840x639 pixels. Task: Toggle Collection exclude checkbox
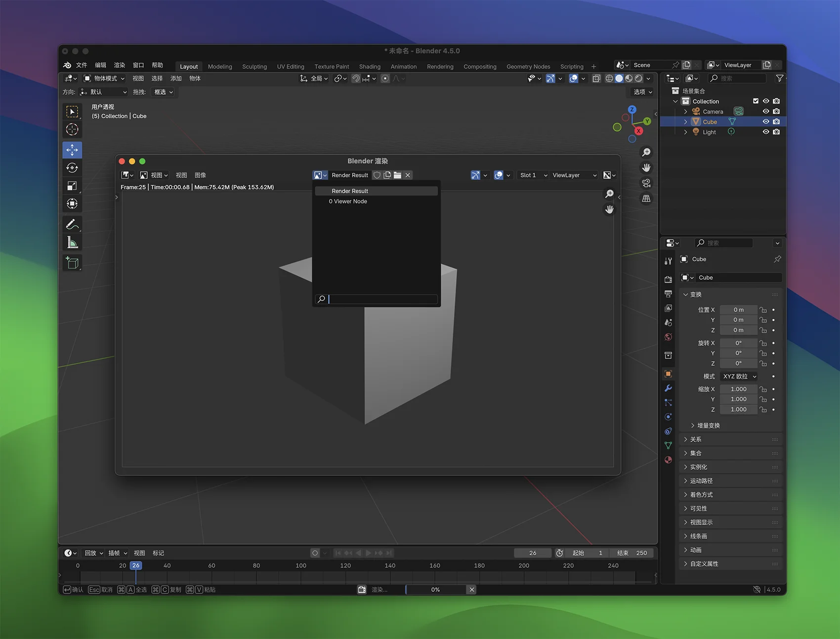click(756, 101)
